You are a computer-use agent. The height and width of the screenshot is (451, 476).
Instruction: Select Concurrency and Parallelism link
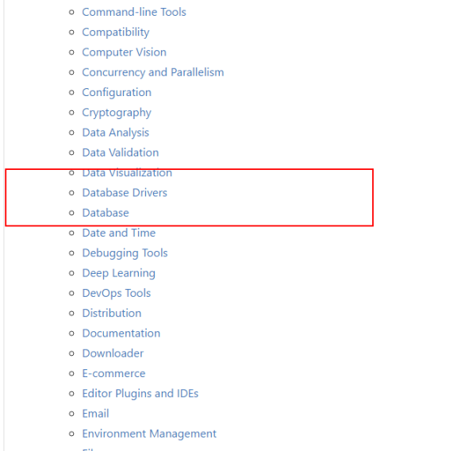[x=153, y=72]
